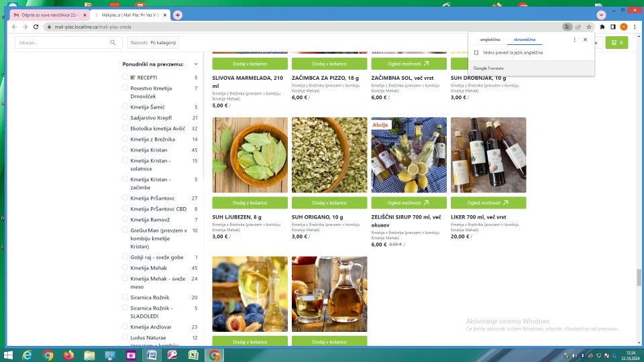Open the 'Razvrsti: Po kategoriji' sort dropdown
644x362 pixels.
click(153, 42)
